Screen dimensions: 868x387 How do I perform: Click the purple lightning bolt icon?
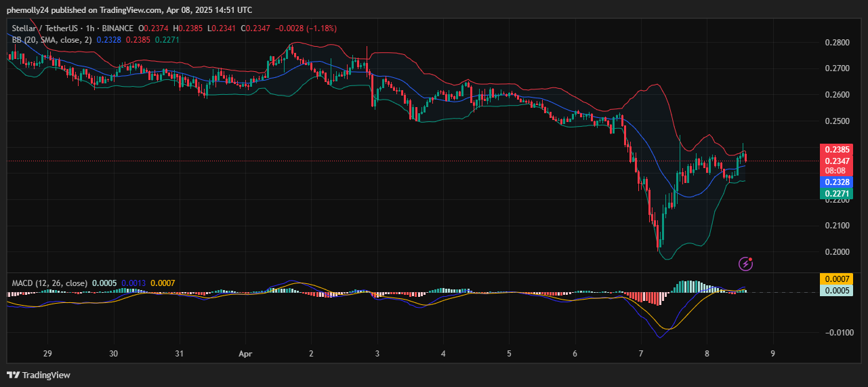(x=745, y=263)
